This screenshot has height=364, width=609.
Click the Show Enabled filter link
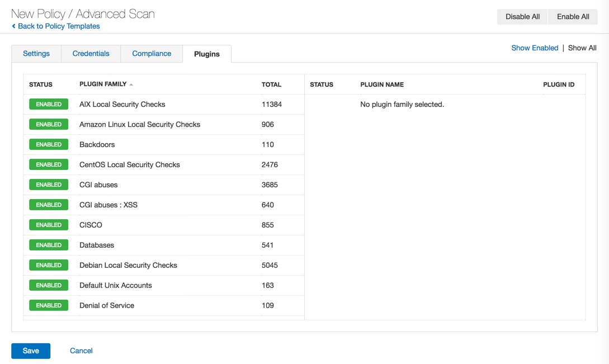pyautogui.click(x=534, y=48)
